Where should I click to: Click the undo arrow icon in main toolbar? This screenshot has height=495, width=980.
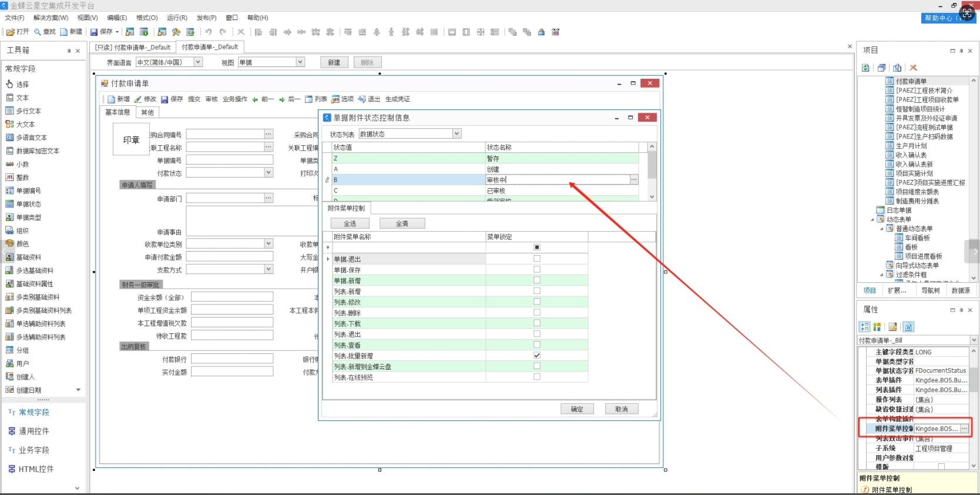(208, 32)
